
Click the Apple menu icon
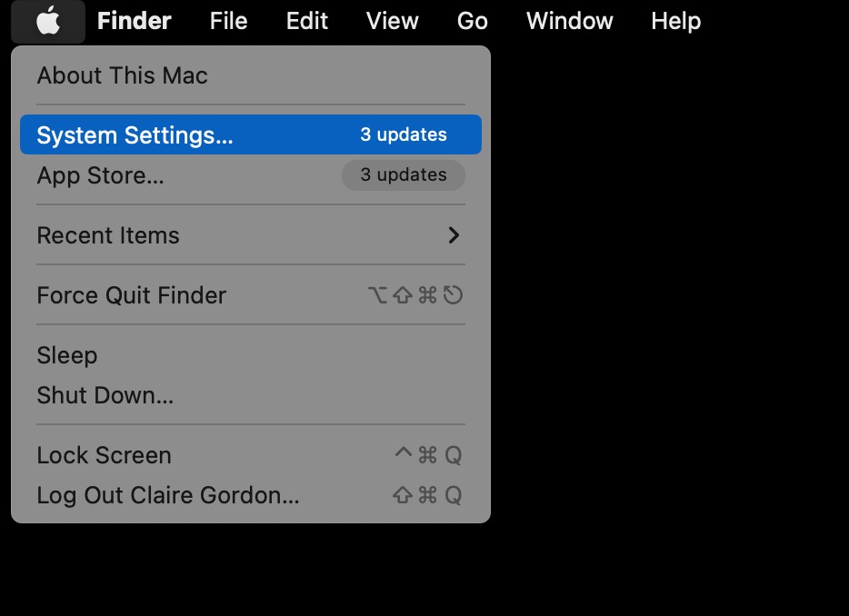click(x=48, y=21)
